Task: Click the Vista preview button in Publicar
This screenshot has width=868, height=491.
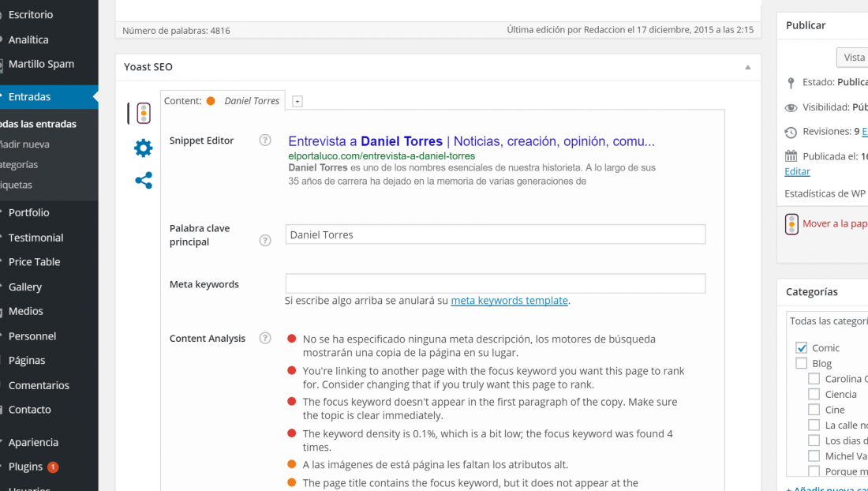Action: (x=852, y=58)
